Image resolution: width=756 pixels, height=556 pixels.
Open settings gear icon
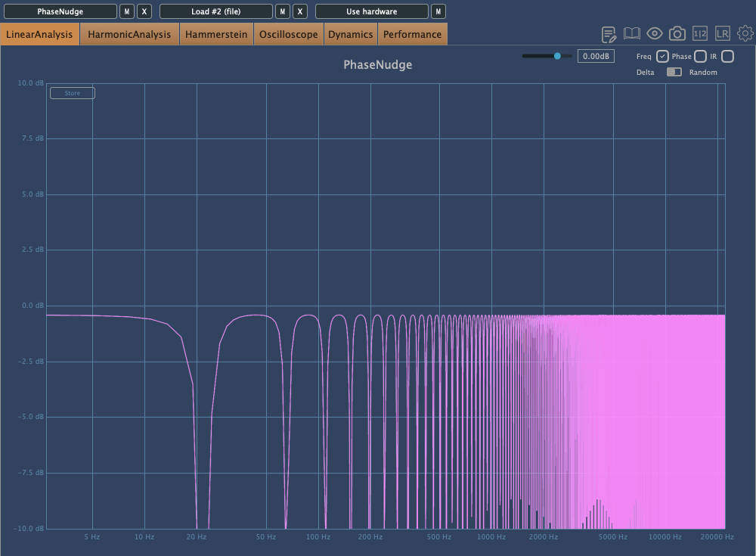[x=745, y=34]
